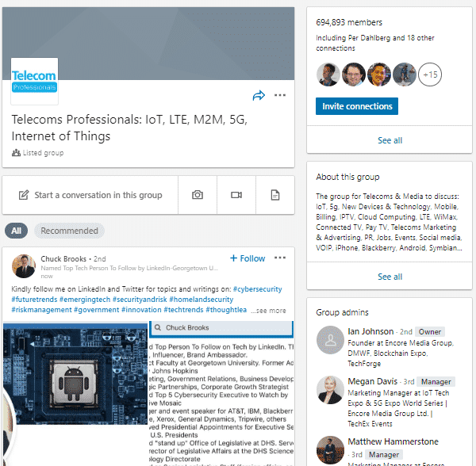Expand post text with see more
The width and height of the screenshot is (476, 466).
coord(268,311)
